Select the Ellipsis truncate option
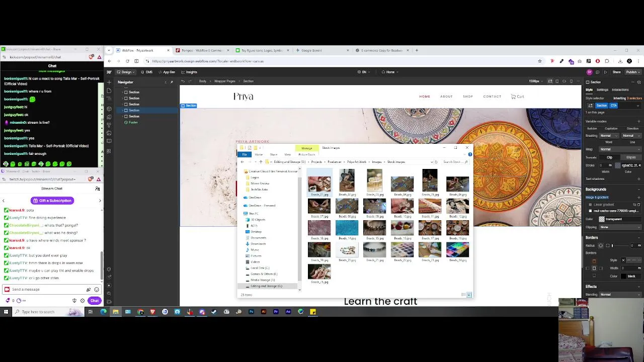Viewport: 644px width, 362px height. point(631,157)
